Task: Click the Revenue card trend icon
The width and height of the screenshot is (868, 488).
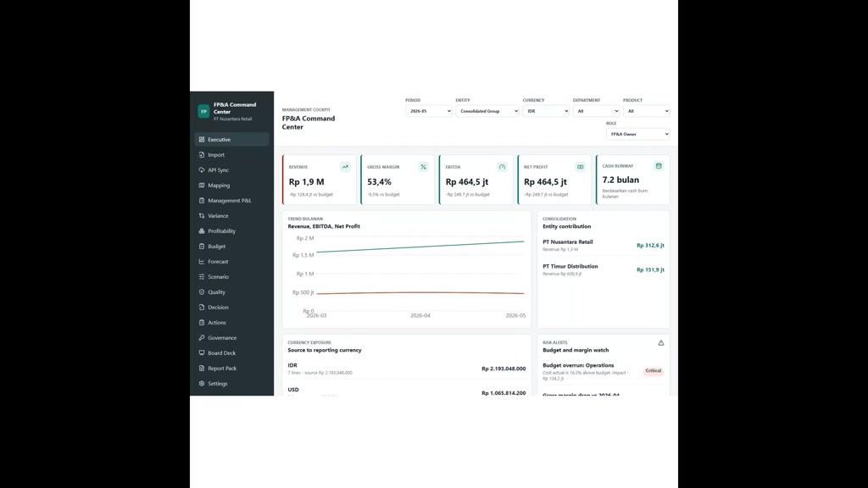Action: pos(345,167)
